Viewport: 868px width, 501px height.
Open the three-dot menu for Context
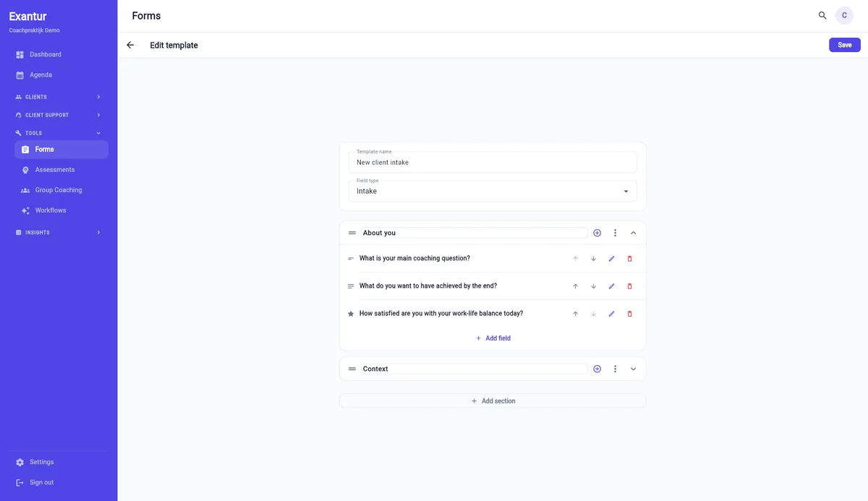pyautogui.click(x=615, y=369)
